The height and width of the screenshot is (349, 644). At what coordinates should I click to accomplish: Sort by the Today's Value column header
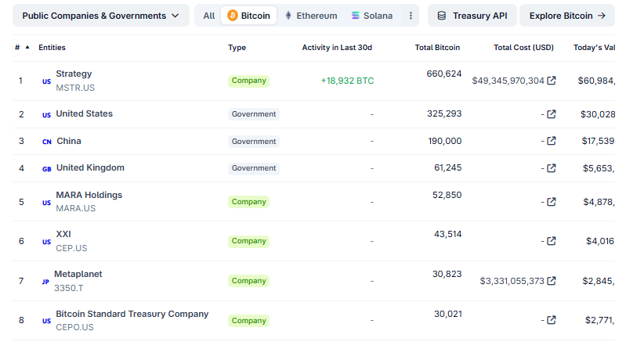tap(595, 48)
